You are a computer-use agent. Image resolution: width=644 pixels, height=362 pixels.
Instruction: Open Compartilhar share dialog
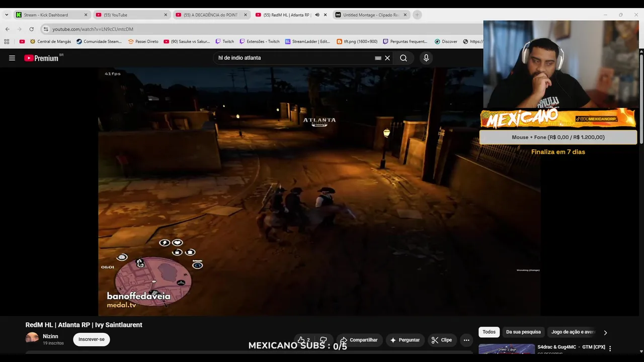click(359, 340)
